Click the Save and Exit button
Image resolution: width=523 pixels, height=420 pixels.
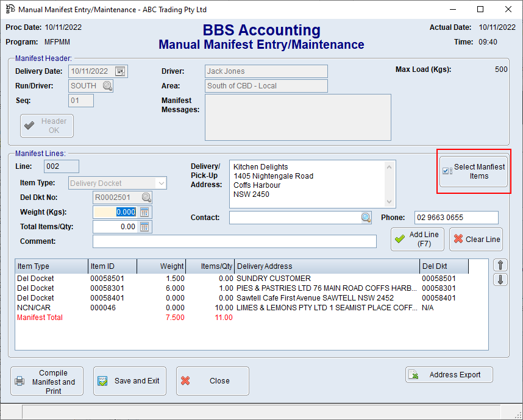(x=129, y=381)
